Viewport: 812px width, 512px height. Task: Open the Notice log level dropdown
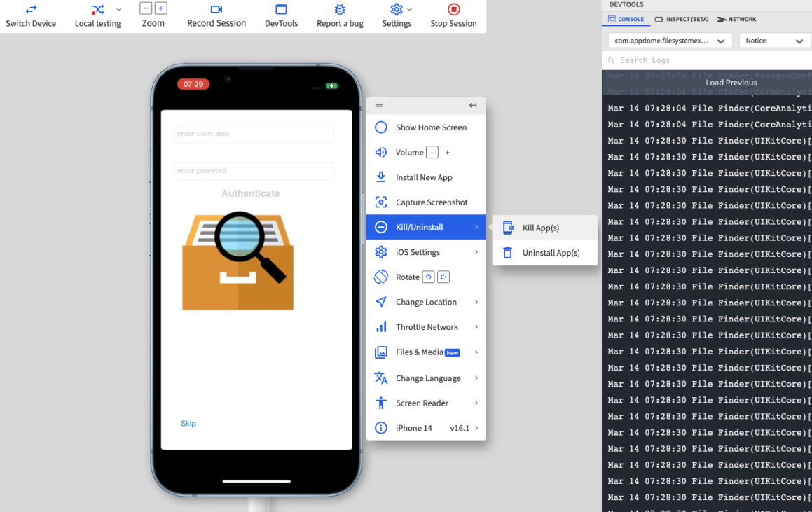click(774, 41)
